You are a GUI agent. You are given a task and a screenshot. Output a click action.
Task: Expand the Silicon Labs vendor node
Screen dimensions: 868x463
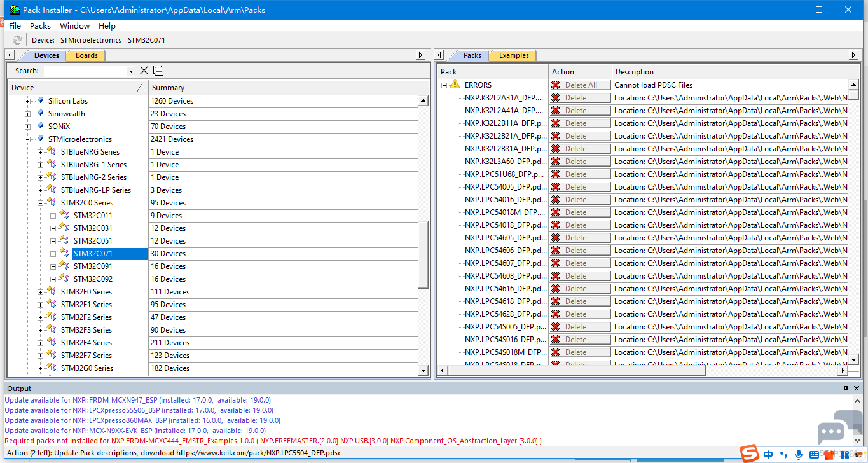tap(27, 101)
